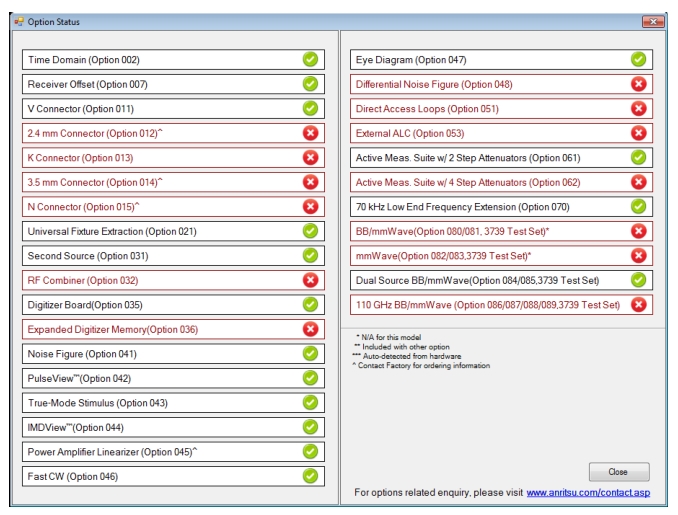
Task: Click the red X for 110 GHz BB/mmWave
Action: [638, 304]
